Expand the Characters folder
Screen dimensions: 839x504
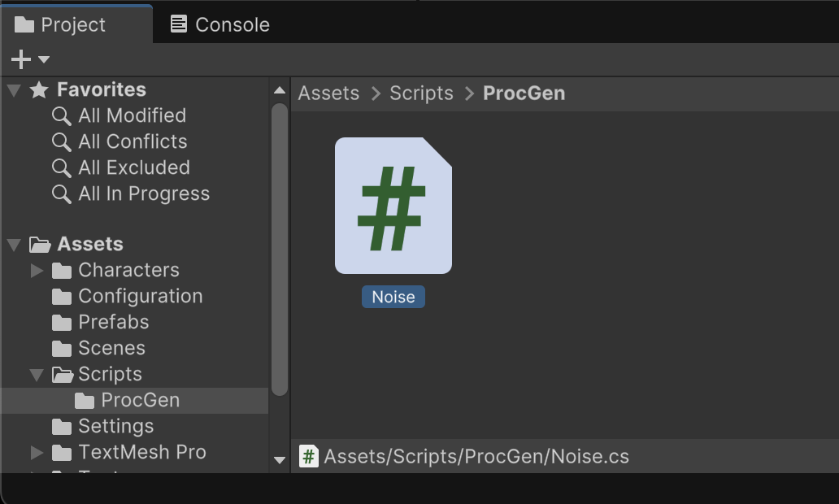(x=37, y=270)
